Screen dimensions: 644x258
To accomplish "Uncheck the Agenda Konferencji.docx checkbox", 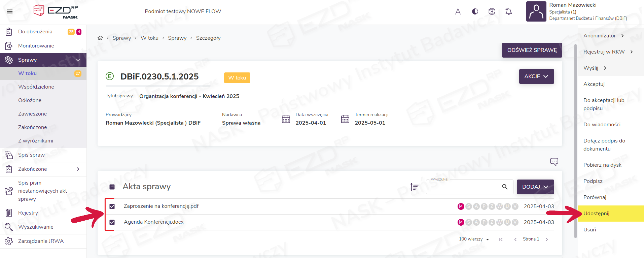I will pyautogui.click(x=112, y=222).
